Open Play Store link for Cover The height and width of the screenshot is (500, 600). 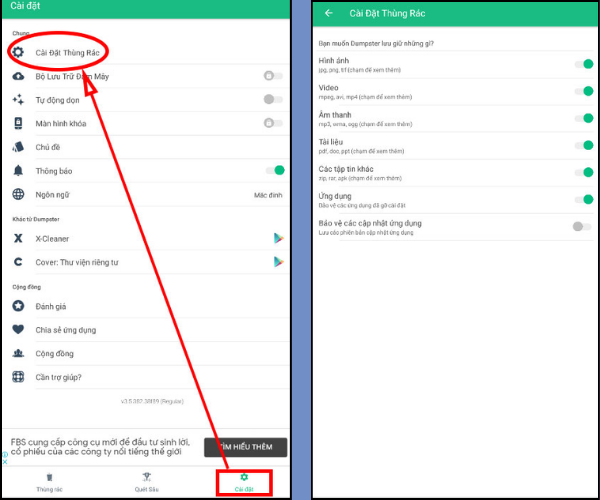[x=279, y=262]
